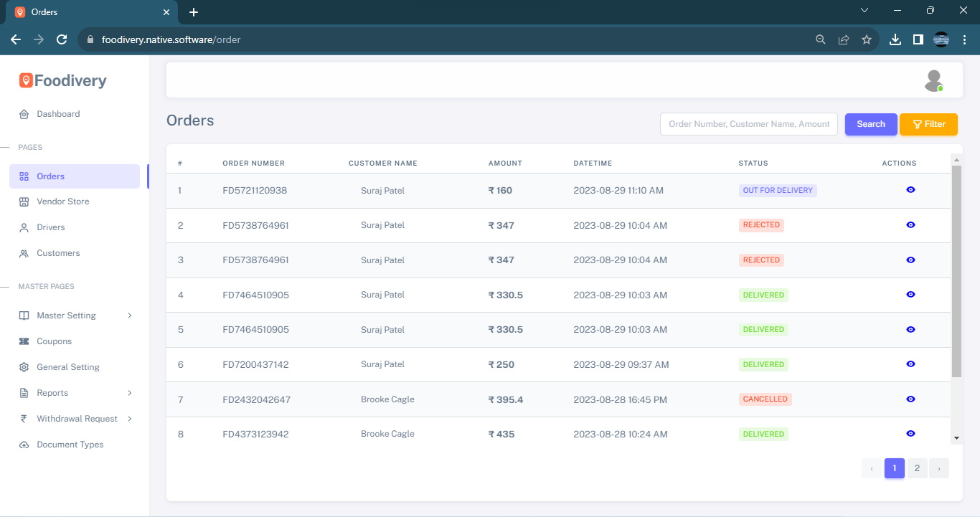Screen dimensions: 980x517
Task: Open a new browser tab
Action: [194, 12]
